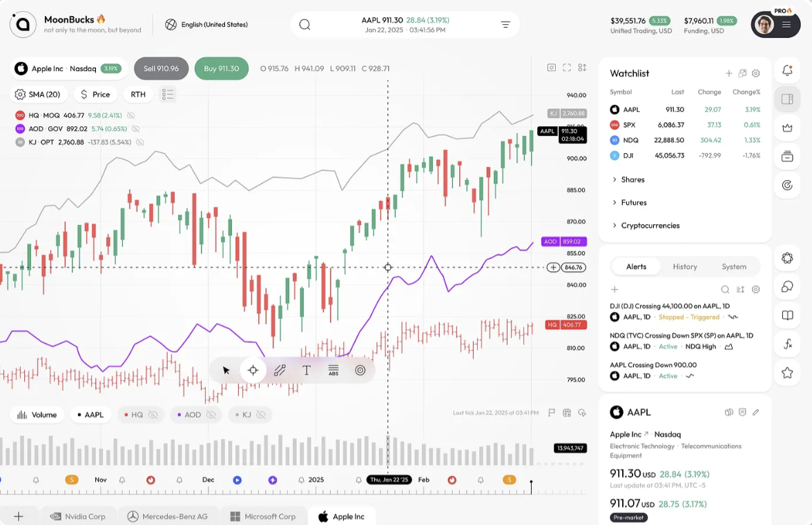812x525 pixels.
Task: Click the search field in the top bar
Action: [304, 23]
